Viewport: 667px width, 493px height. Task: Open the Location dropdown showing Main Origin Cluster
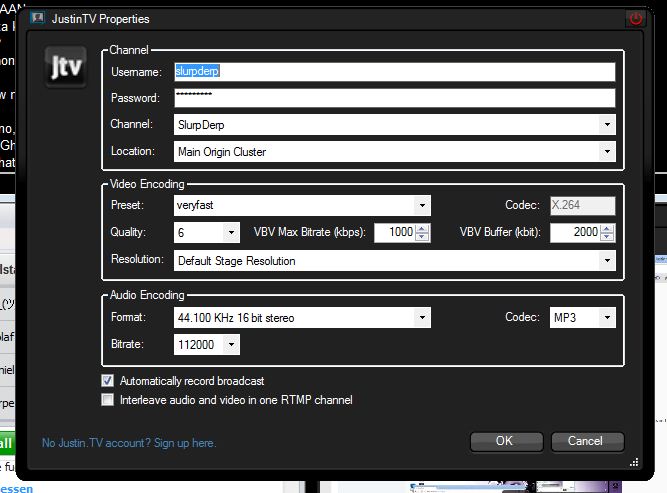394,152
